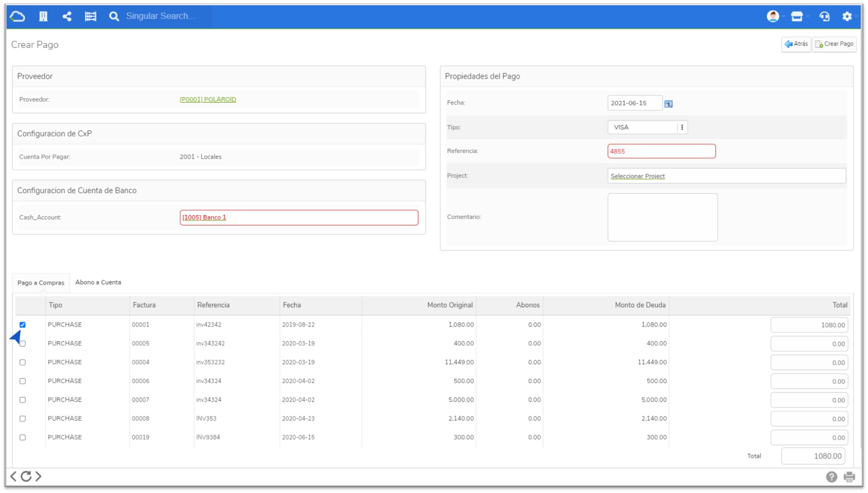The image size is (868, 493).
Task: Open the building company icon
Action: tap(43, 16)
